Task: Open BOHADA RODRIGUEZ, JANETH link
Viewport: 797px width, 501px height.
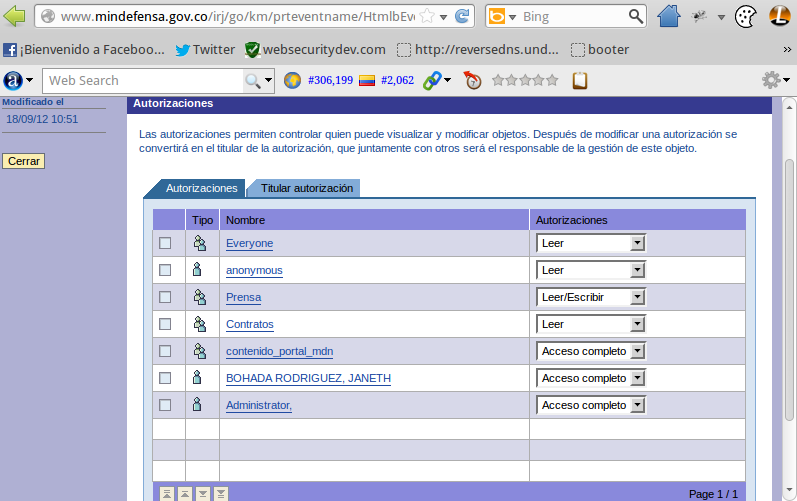Action: tap(309, 378)
